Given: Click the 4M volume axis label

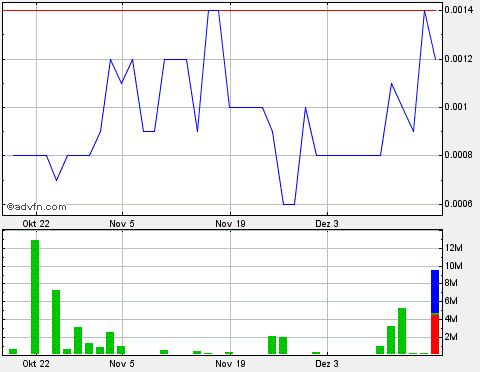Looking at the screenshot, I should pos(451,319).
